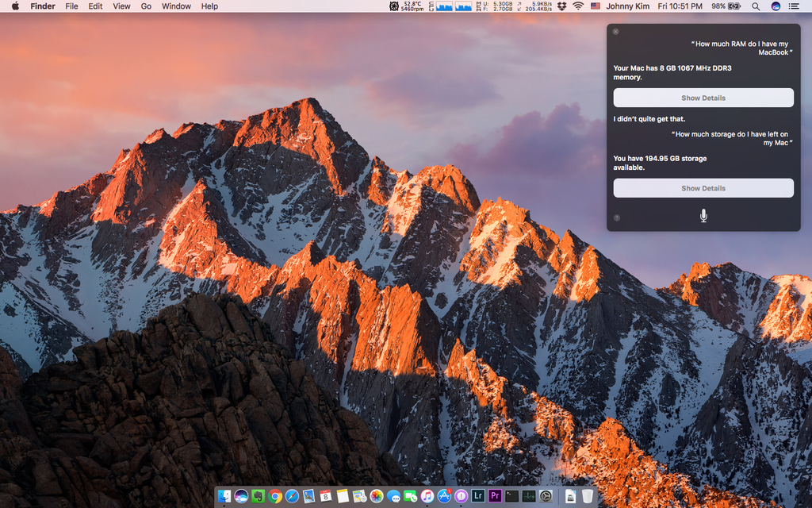This screenshot has height=508, width=812.
Task: Launch Adobe Lightroom from the Dock
Action: point(478,496)
